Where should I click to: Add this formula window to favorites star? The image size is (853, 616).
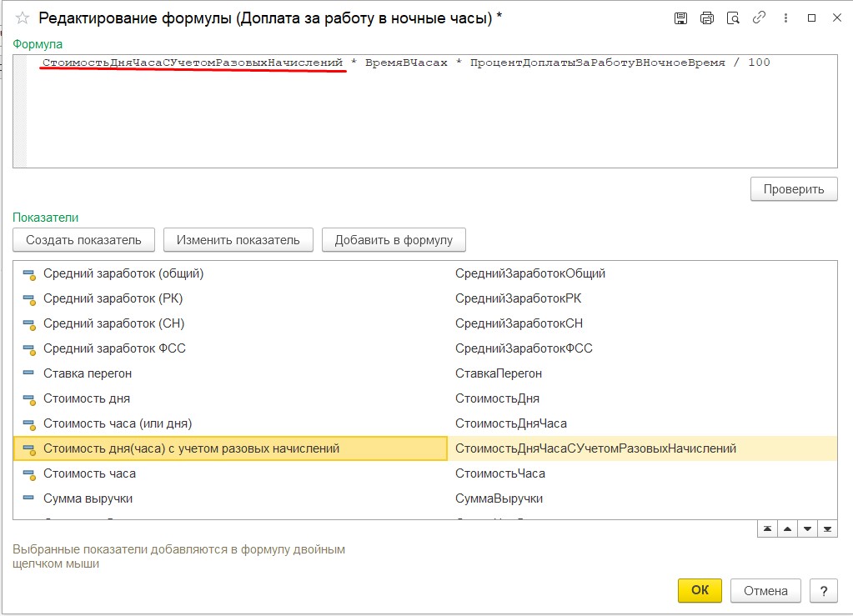(23, 18)
